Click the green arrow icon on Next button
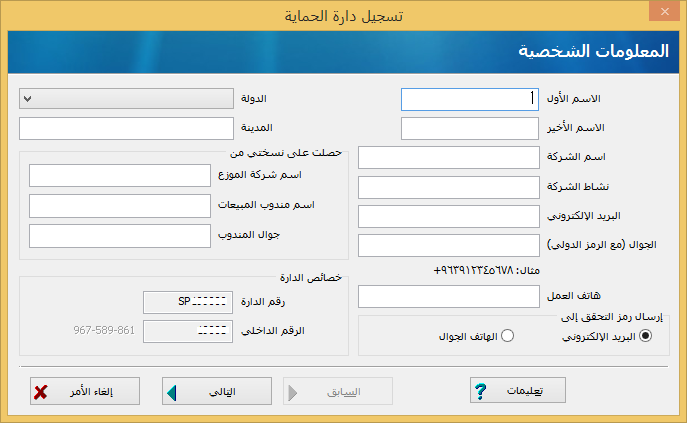Image resolution: width=687 pixels, height=423 pixels. [171, 391]
